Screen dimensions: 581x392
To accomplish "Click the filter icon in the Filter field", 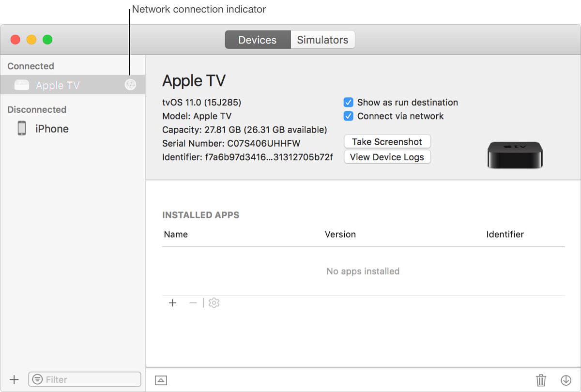I will coord(37,379).
